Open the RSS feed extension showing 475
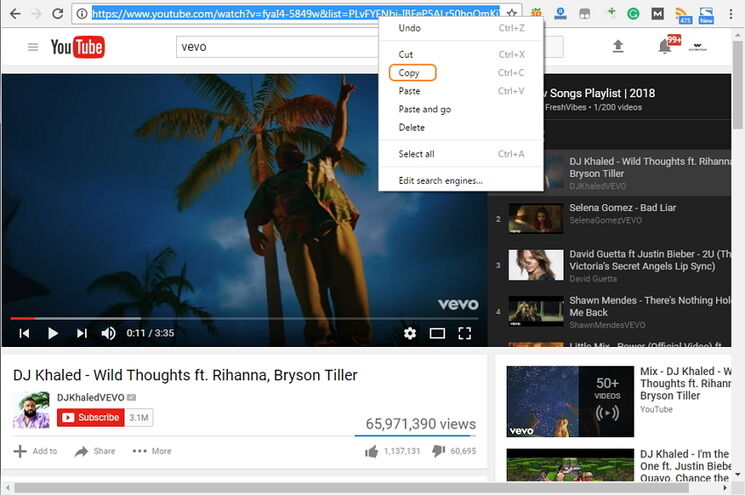Image resolution: width=745 pixels, height=495 pixels. [683, 15]
